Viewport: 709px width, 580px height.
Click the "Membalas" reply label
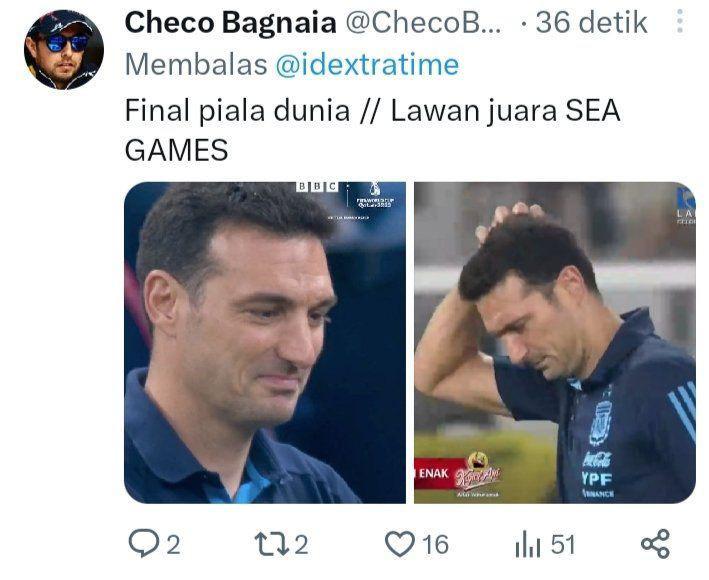point(196,65)
